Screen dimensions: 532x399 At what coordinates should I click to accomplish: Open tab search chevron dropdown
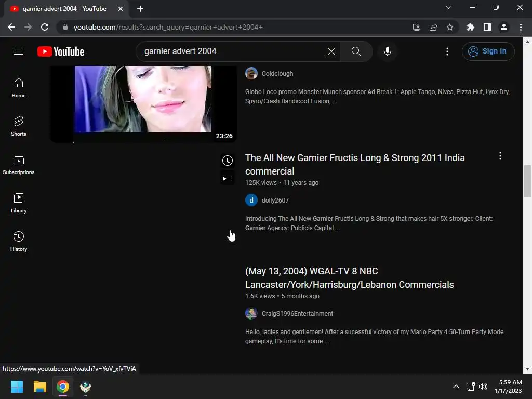[448, 7]
